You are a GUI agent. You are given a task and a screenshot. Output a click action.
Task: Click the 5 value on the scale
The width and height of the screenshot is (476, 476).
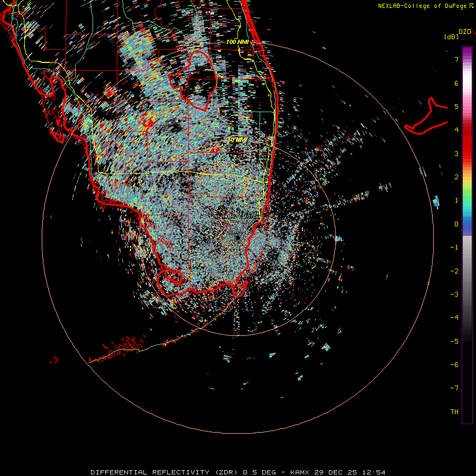456,106
